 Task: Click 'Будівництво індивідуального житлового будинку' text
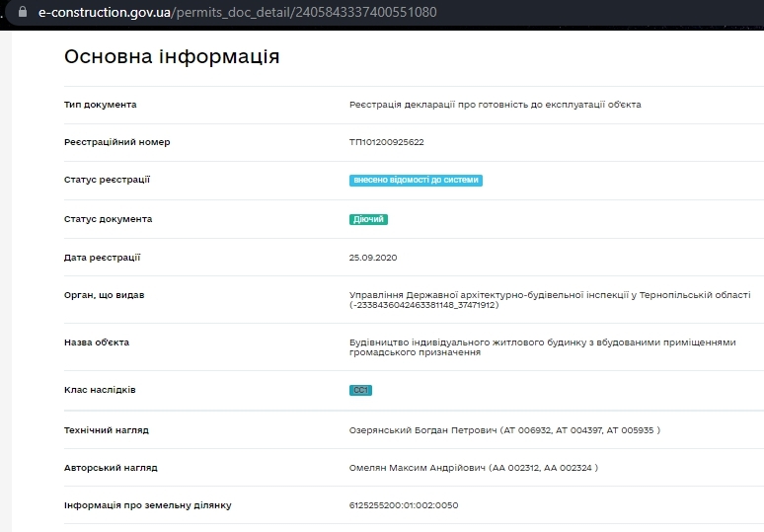[x=468, y=342]
